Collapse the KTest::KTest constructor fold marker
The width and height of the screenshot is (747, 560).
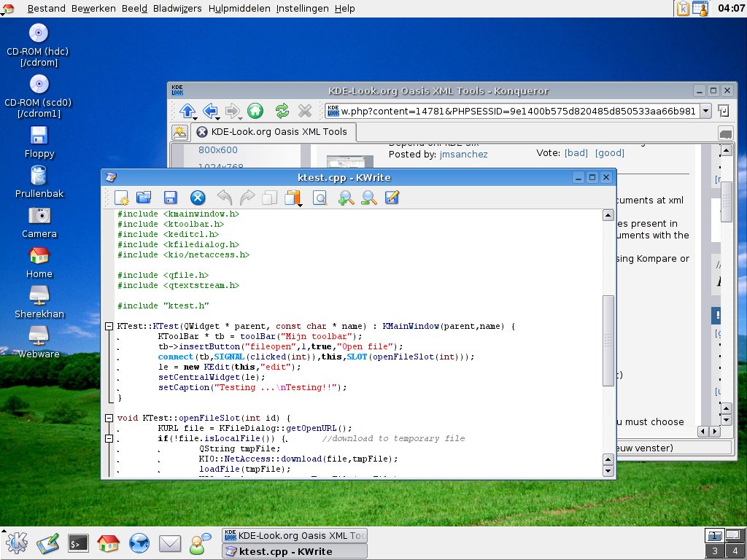point(109,326)
